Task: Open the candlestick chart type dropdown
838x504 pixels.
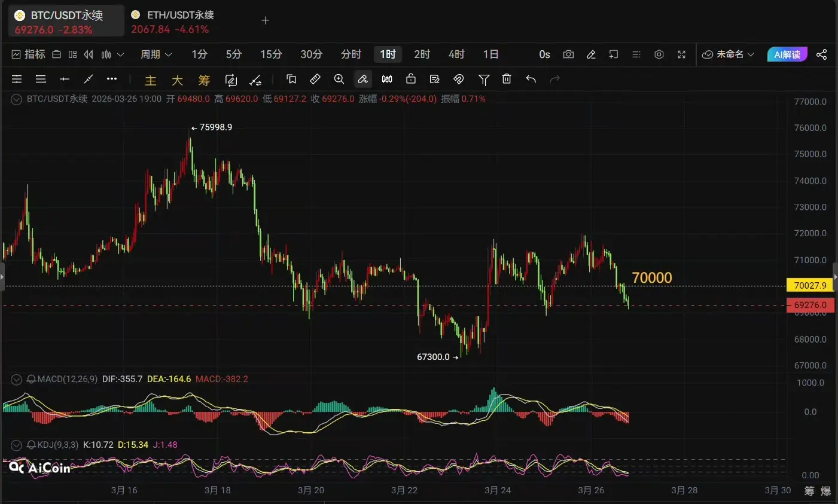Action: tap(112, 54)
